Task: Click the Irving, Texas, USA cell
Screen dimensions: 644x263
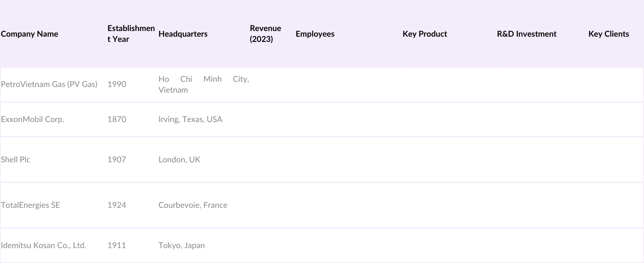Action: [190, 119]
